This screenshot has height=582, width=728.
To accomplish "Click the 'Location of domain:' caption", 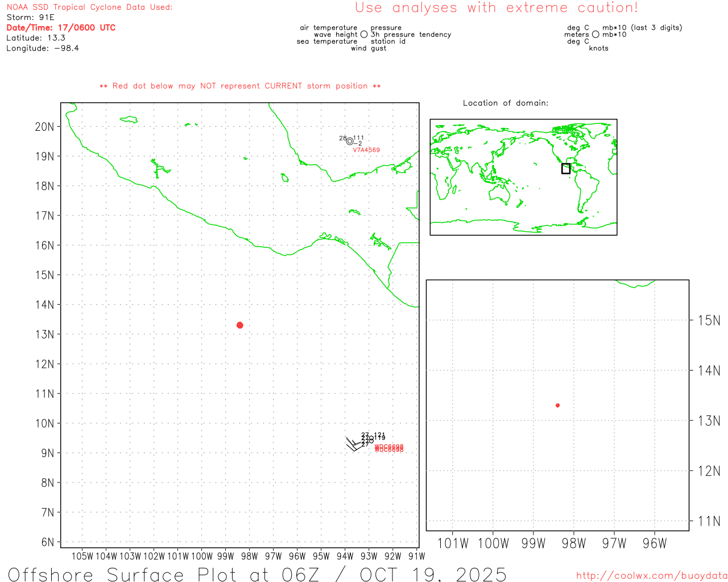I will click(x=506, y=103).
